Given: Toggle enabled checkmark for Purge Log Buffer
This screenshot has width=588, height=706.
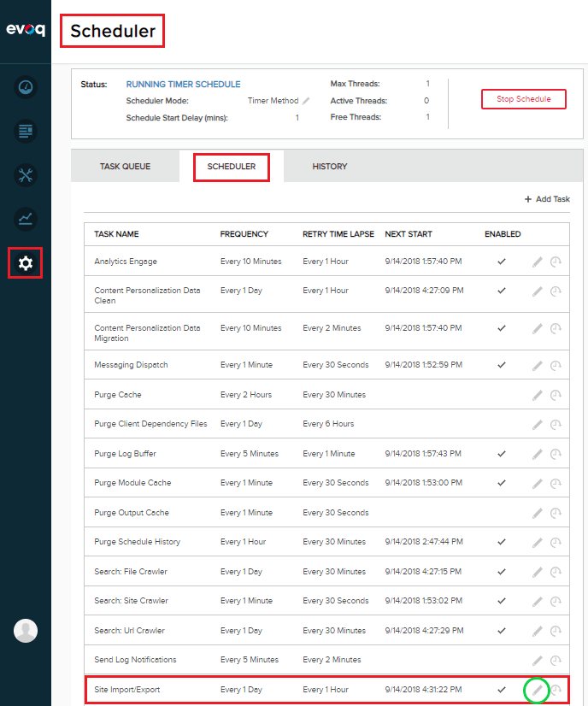Looking at the screenshot, I should (x=503, y=453).
